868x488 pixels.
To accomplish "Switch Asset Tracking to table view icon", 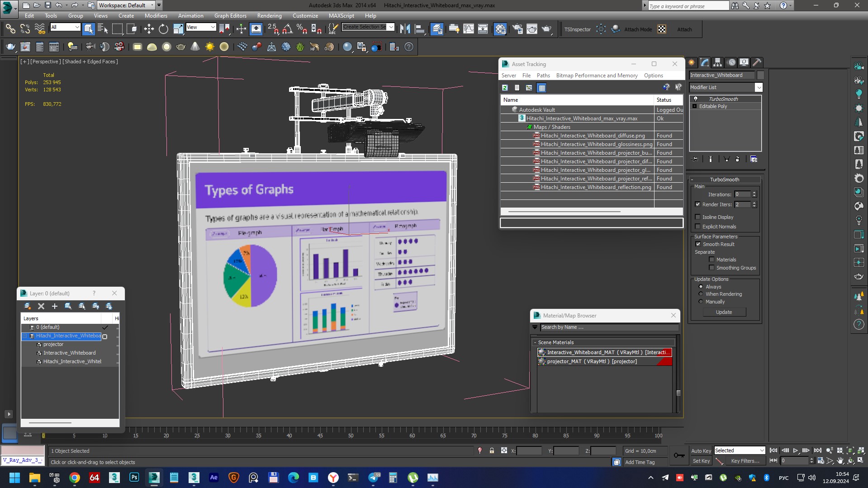I will pyautogui.click(x=542, y=88).
